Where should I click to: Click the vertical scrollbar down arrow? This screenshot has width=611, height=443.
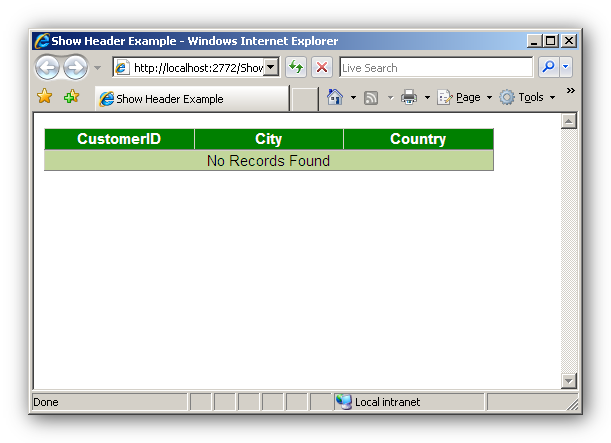point(569,381)
